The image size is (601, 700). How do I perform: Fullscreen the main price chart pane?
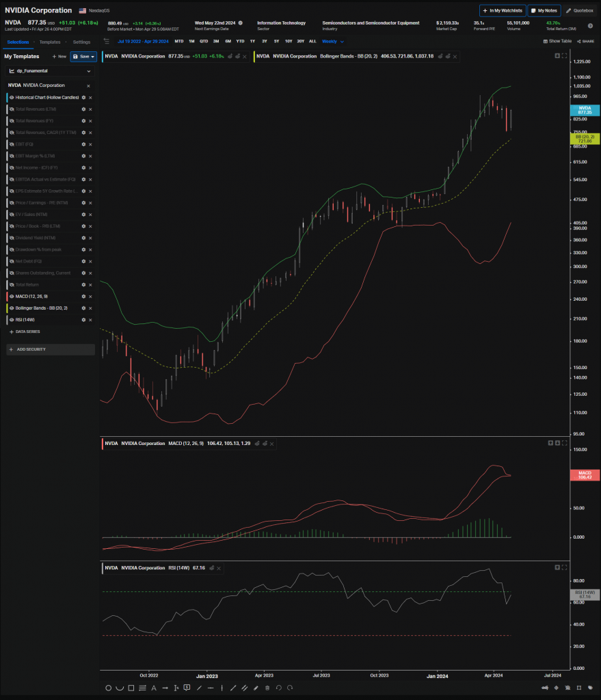click(564, 56)
